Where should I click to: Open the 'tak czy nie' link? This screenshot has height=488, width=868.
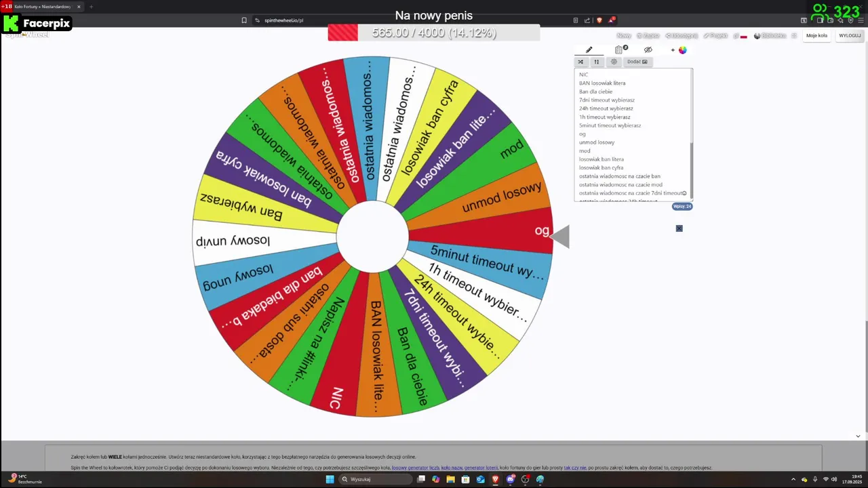[x=575, y=468]
